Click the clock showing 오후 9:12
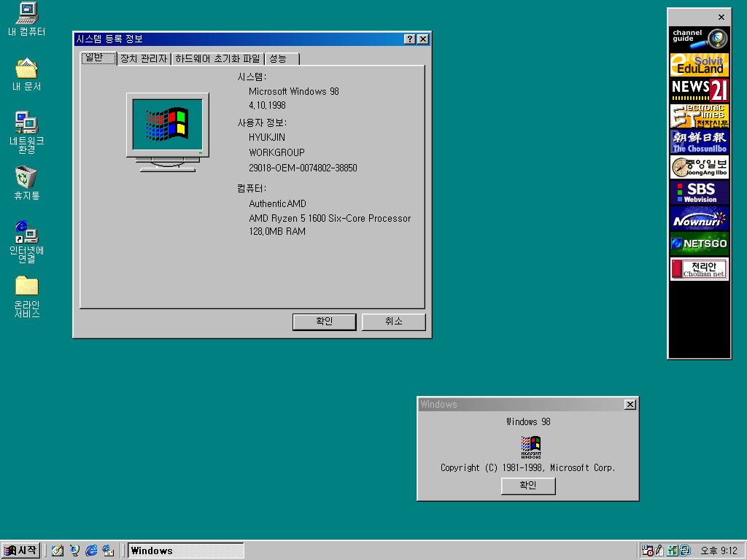 (719, 551)
